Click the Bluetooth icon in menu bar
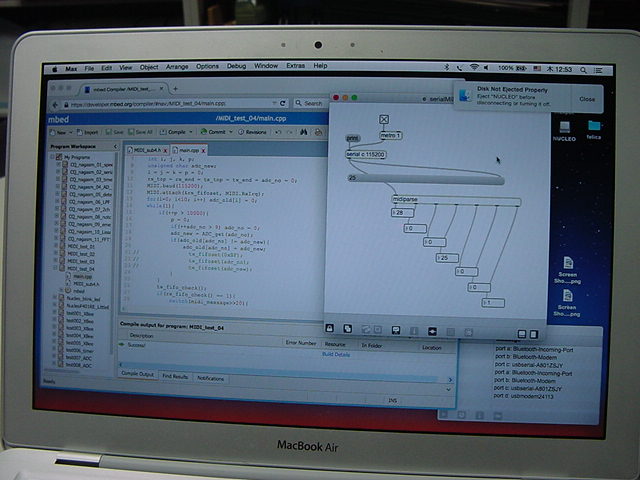640x480 pixels. (447, 67)
